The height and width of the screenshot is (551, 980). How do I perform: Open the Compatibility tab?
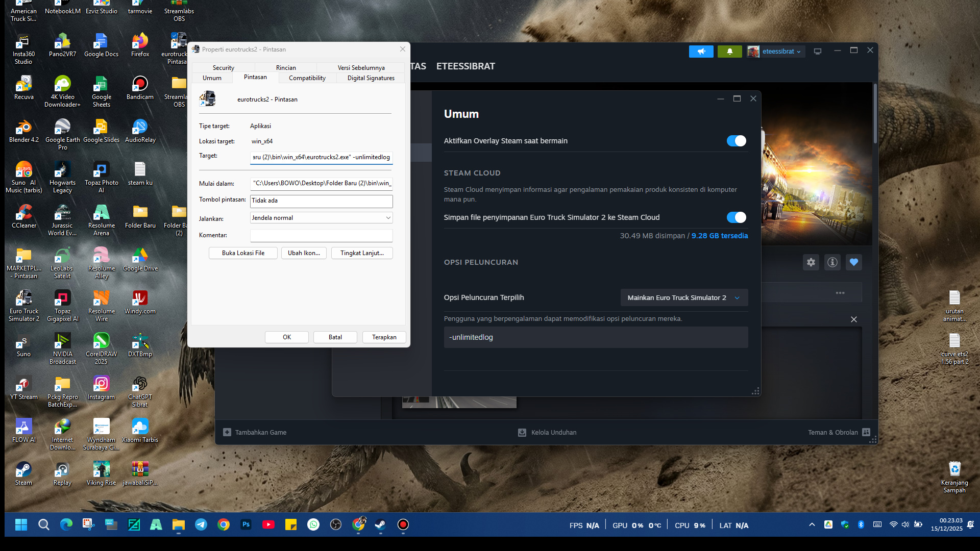pos(307,78)
